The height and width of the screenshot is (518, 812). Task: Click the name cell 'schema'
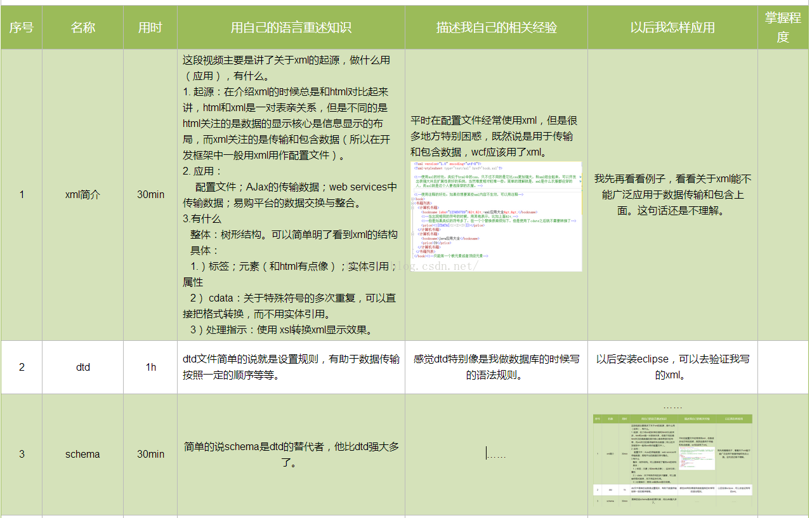83,455
